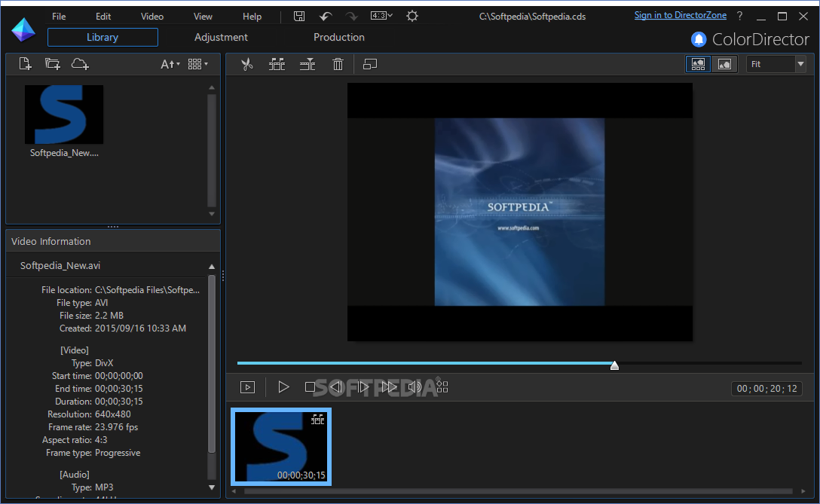Click the scene marker on storyboard clip
Screen dimensions: 820x504
[x=317, y=420]
